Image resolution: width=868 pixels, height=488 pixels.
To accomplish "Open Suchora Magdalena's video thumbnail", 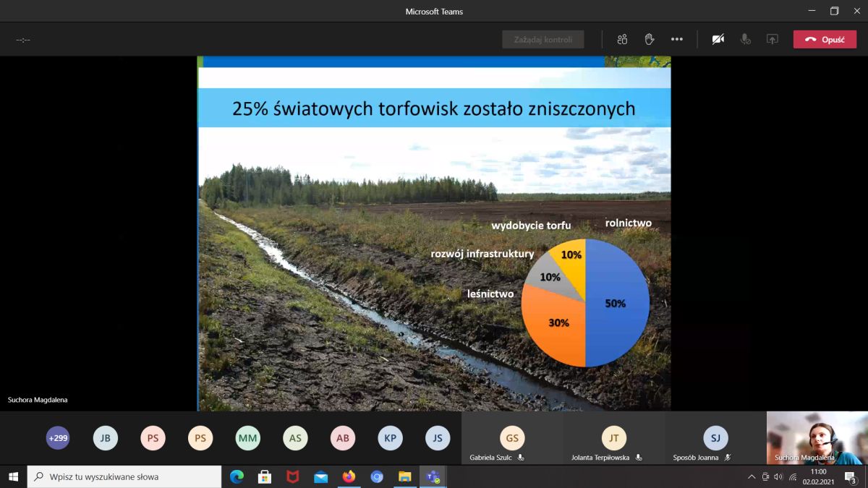I will point(816,438).
